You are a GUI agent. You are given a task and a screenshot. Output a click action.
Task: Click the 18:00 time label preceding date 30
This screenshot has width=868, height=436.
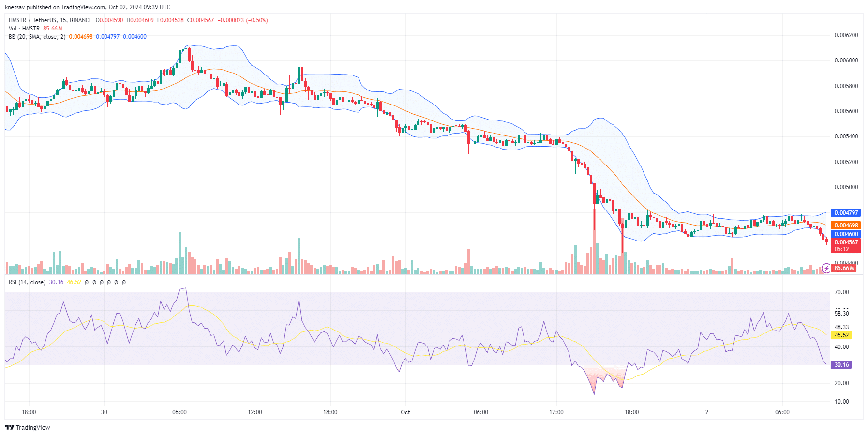pyautogui.click(x=29, y=412)
